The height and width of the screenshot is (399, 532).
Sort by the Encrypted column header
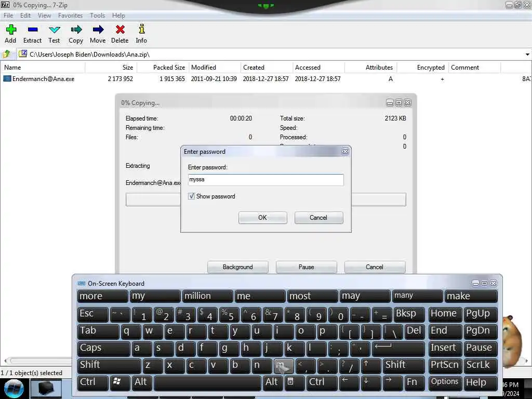(x=423, y=68)
